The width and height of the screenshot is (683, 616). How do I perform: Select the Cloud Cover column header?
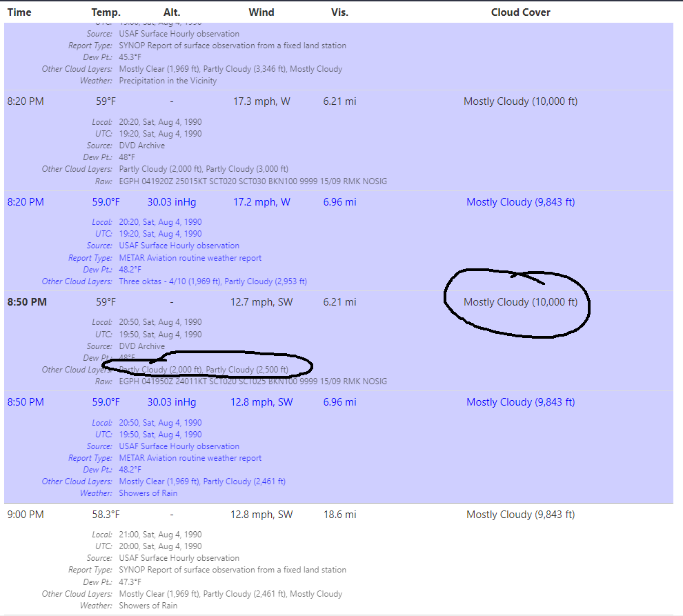[520, 12]
